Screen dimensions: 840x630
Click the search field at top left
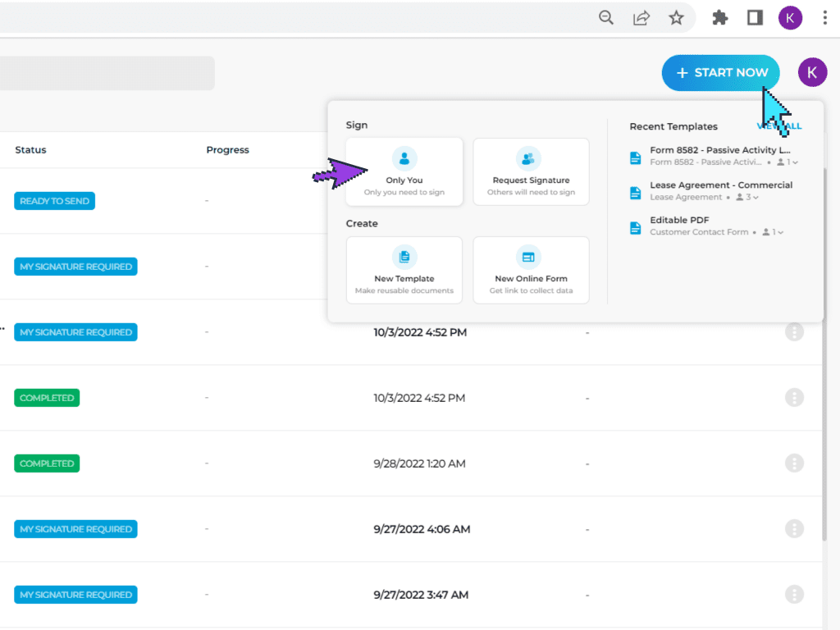point(107,73)
